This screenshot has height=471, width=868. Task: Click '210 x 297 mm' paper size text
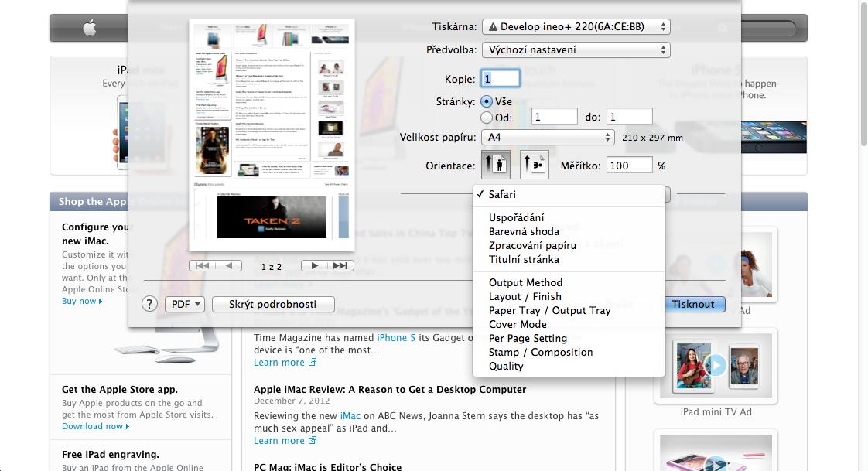click(652, 137)
